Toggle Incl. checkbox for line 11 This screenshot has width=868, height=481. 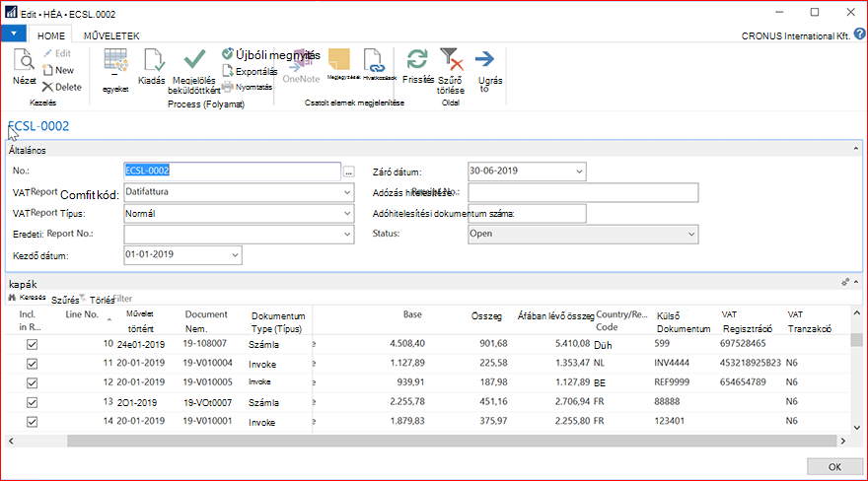pos(33,364)
